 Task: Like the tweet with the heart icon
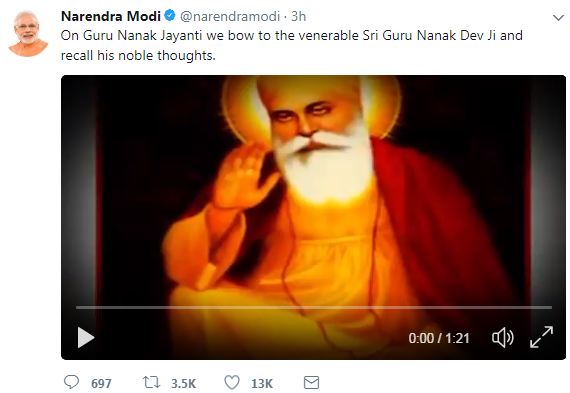232,382
